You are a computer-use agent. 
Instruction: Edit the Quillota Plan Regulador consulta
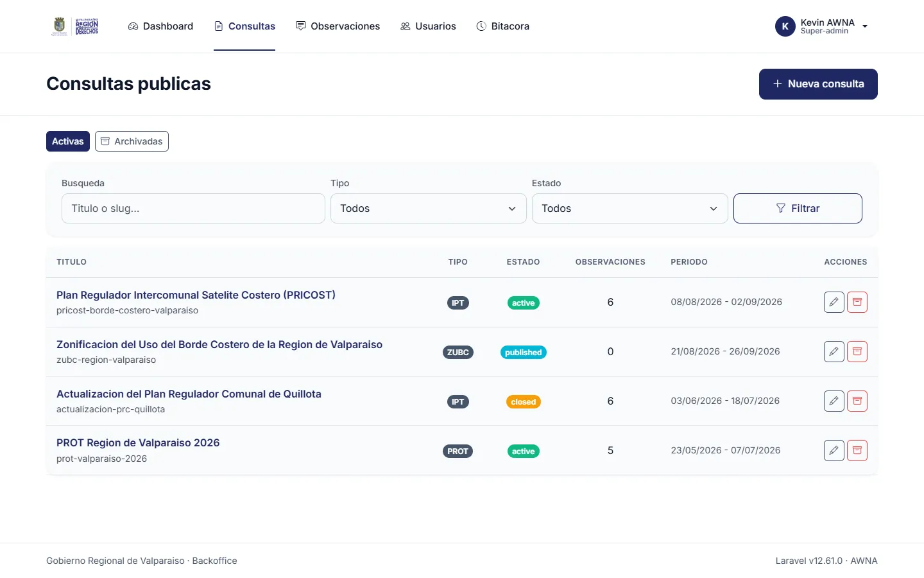[x=834, y=401]
